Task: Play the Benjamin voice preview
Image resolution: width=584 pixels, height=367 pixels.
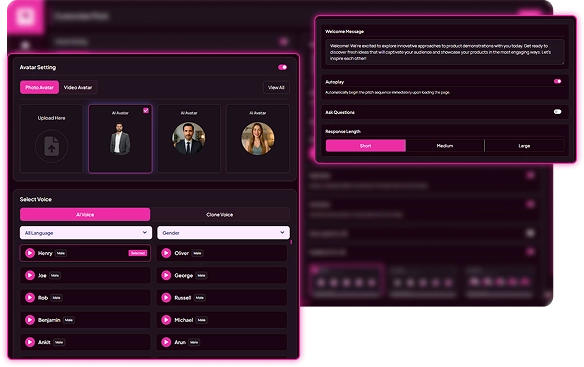Action: pyautogui.click(x=30, y=320)
